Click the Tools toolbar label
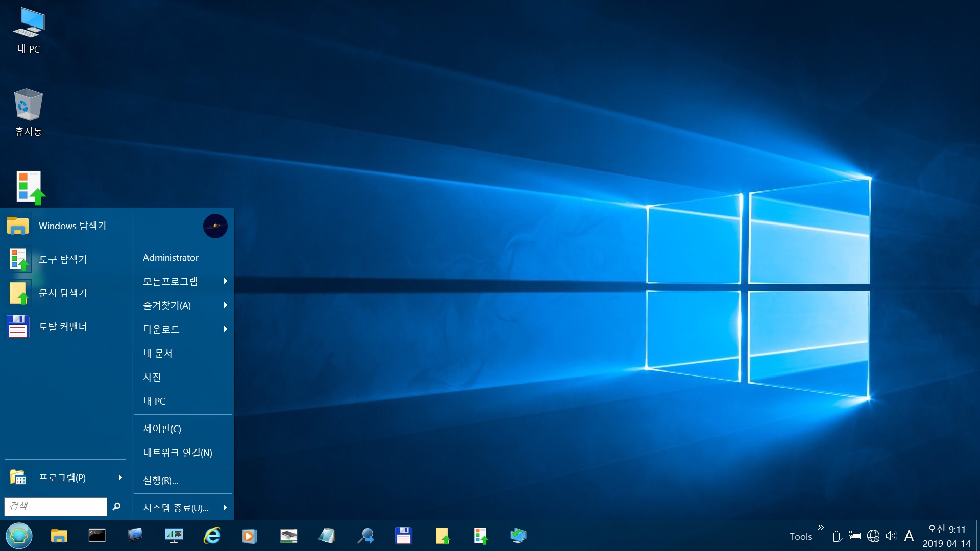980x551 pixels. tap(800, 536)
